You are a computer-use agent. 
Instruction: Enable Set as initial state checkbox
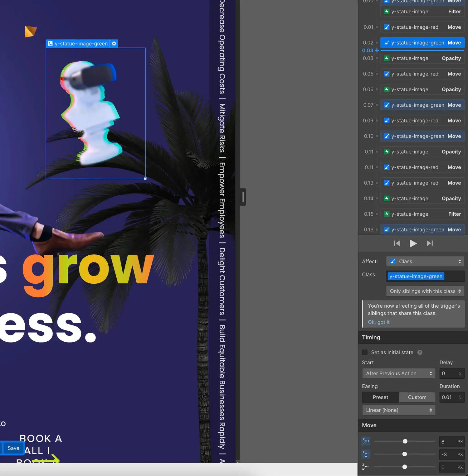[365, 352]
